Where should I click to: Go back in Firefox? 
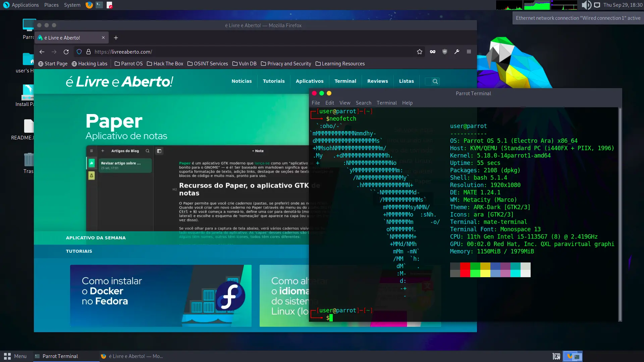tap(42, 52)
